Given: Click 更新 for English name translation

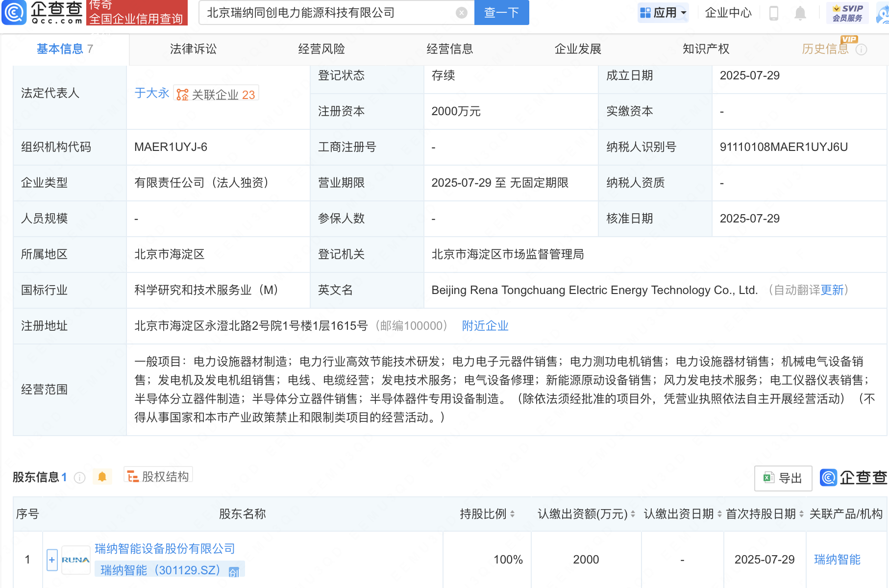Looking at the screenshot, I should (832, 290).
